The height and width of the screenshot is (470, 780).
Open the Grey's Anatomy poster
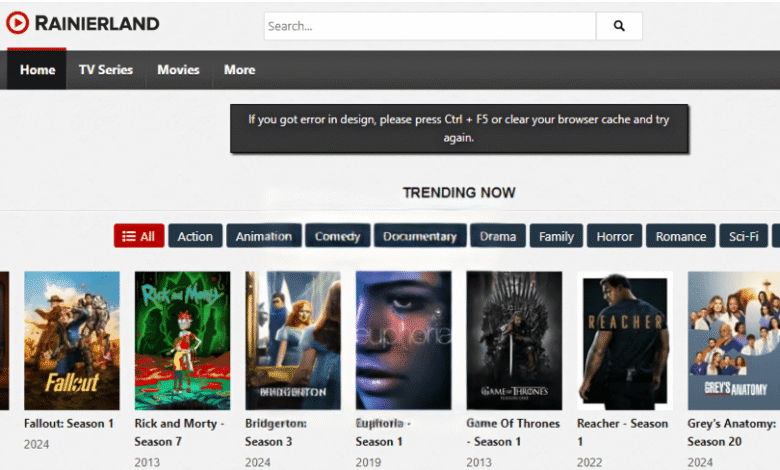coord(734,340)
